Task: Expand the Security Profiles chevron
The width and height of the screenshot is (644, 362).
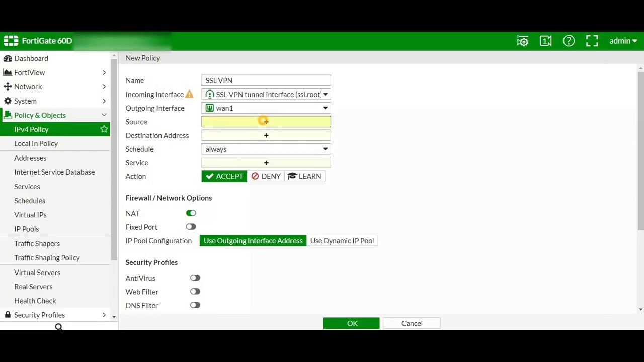Action: click(x=104, y=315)
